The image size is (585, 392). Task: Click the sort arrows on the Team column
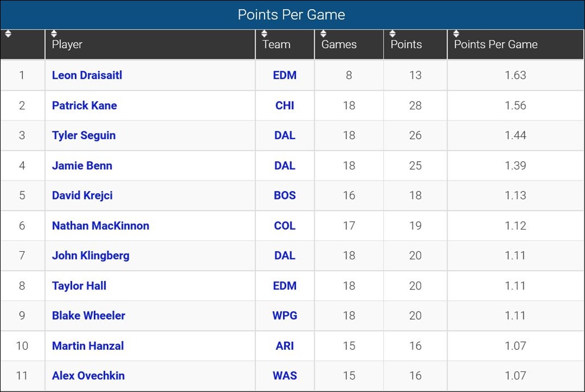264,33
